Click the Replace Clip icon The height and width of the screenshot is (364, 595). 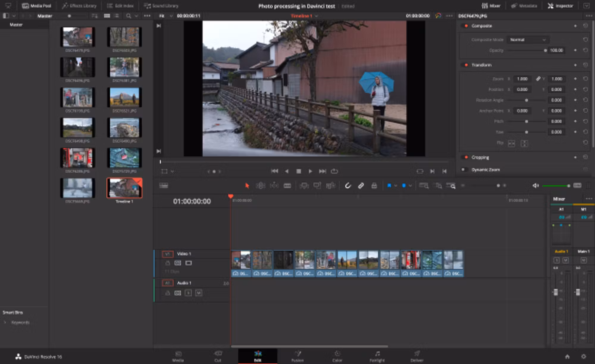331,186
